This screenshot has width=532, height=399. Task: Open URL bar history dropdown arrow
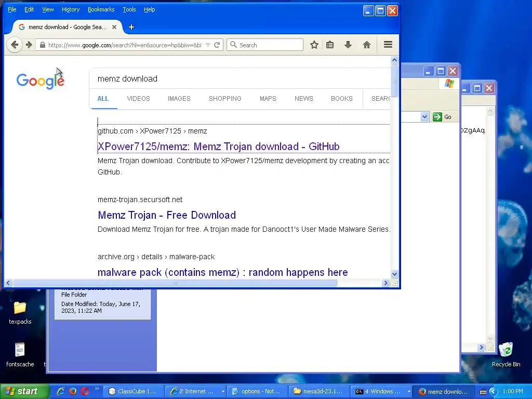(x=208, y=45)
